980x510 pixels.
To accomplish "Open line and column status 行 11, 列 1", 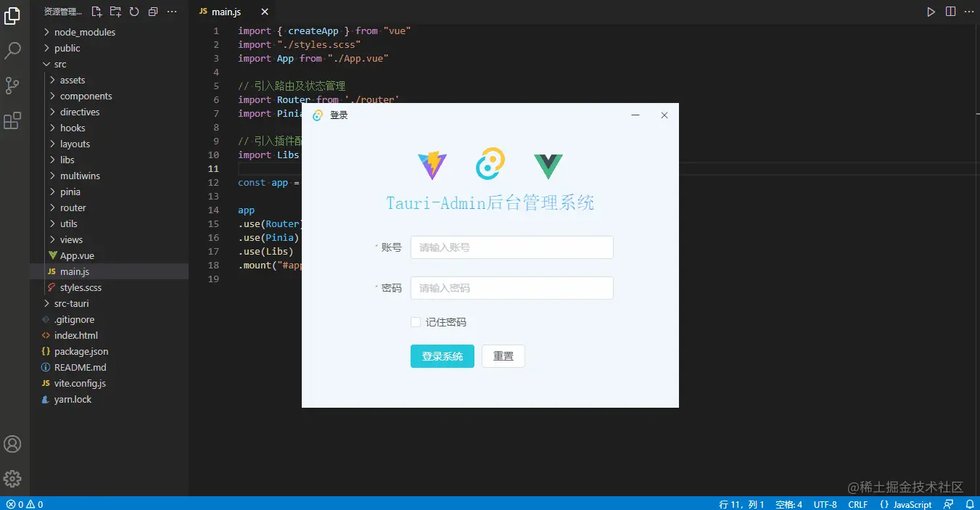I will click(x=741, y=504).
